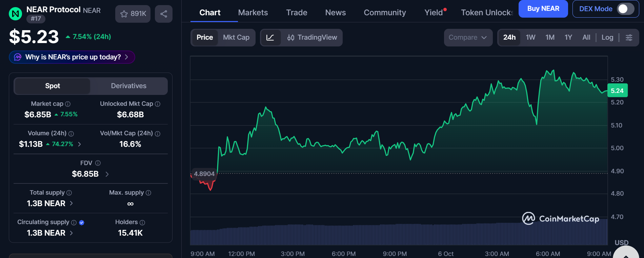Open the Trade tab
The height and width of the screenshot is (258, 644).
pyautogui.click(x=297, y=13)
